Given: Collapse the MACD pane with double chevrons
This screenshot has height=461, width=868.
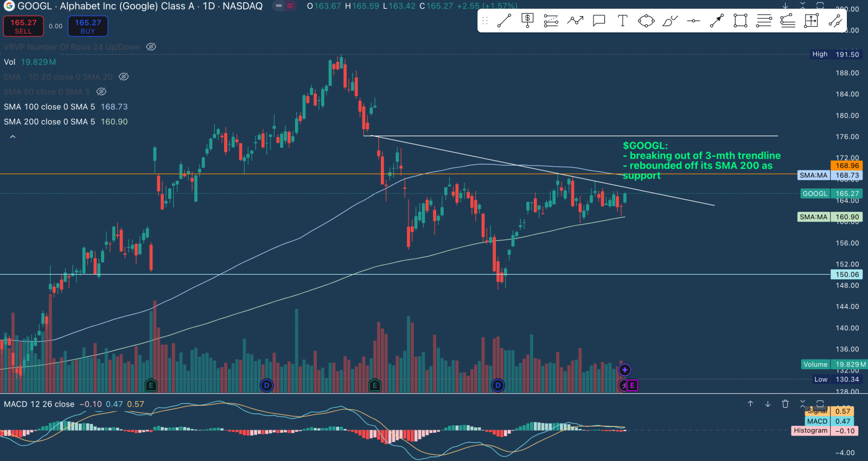Looking at the screenshot, I should 803,404.
